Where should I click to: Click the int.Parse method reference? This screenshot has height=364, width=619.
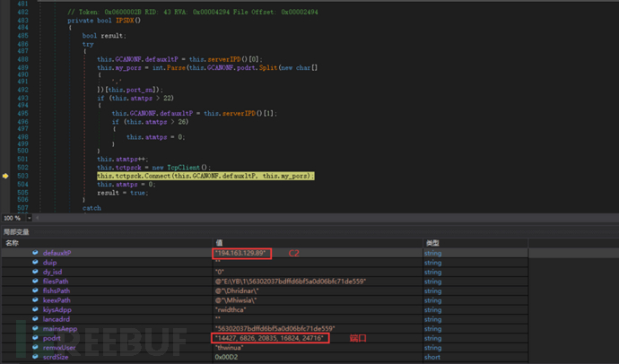pyautogui.click(x=156, y=67)
